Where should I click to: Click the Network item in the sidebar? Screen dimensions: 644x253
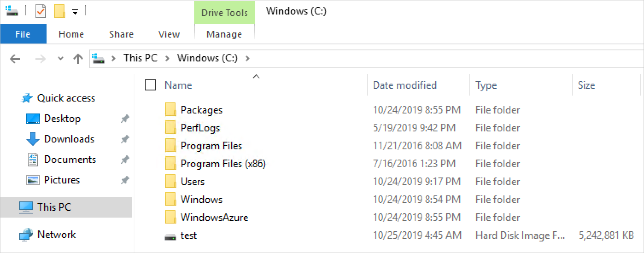[x=56, y=234]
